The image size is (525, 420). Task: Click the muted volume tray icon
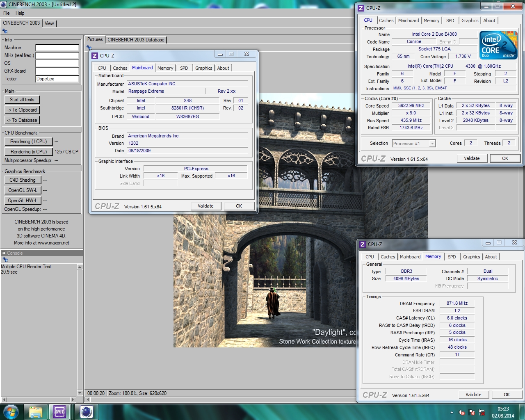pyautogui.click(x=462, y=413)
